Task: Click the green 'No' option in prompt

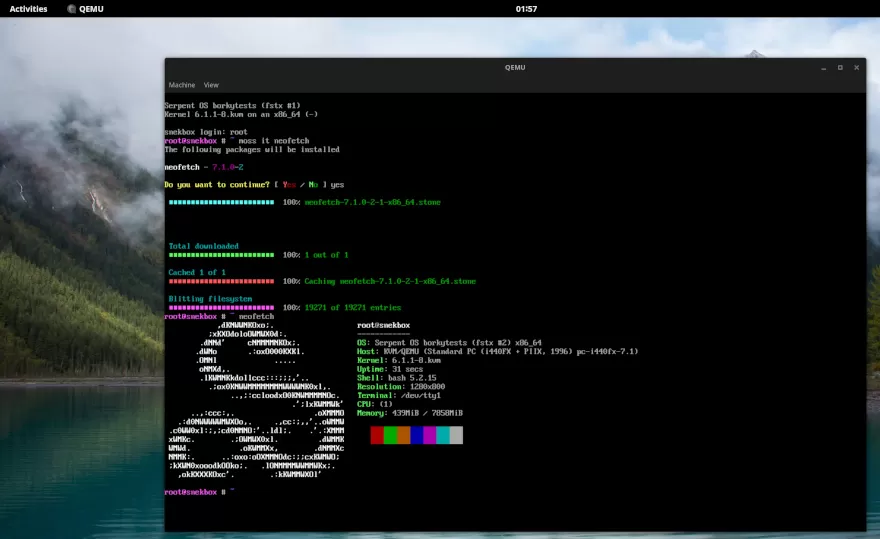Action: click(313, 185)
